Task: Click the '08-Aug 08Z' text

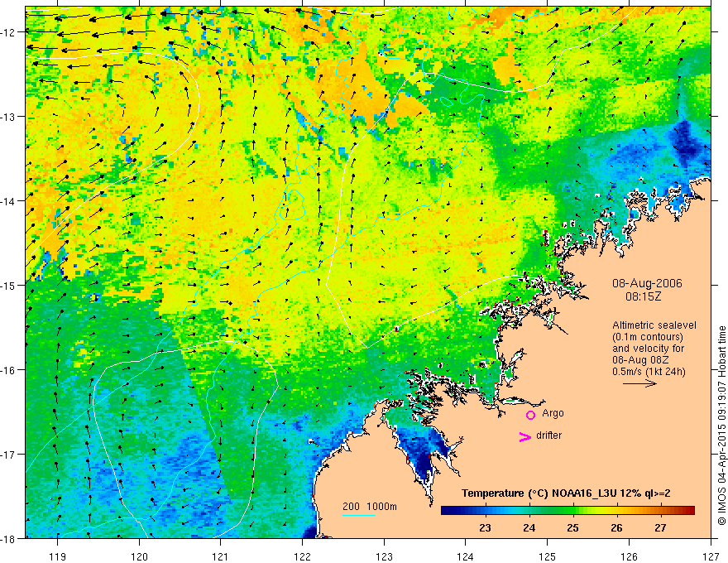Action: pyautogui.click(x=639, y=360)
